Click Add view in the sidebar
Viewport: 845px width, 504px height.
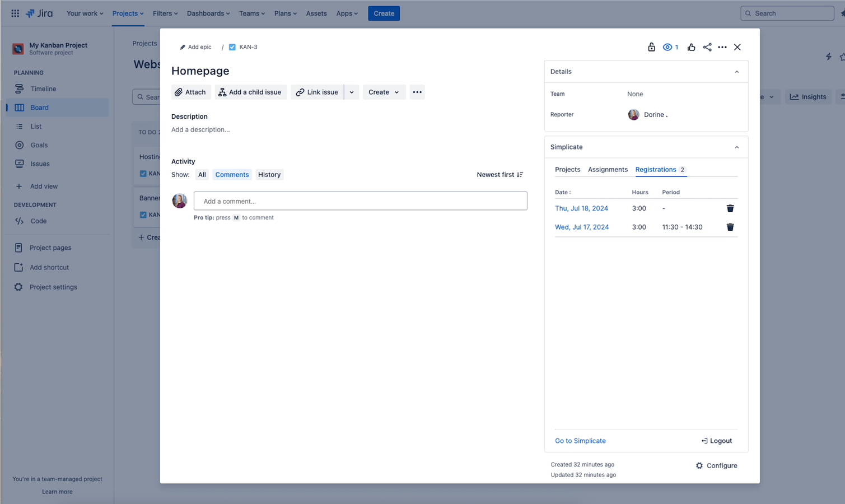44,186
